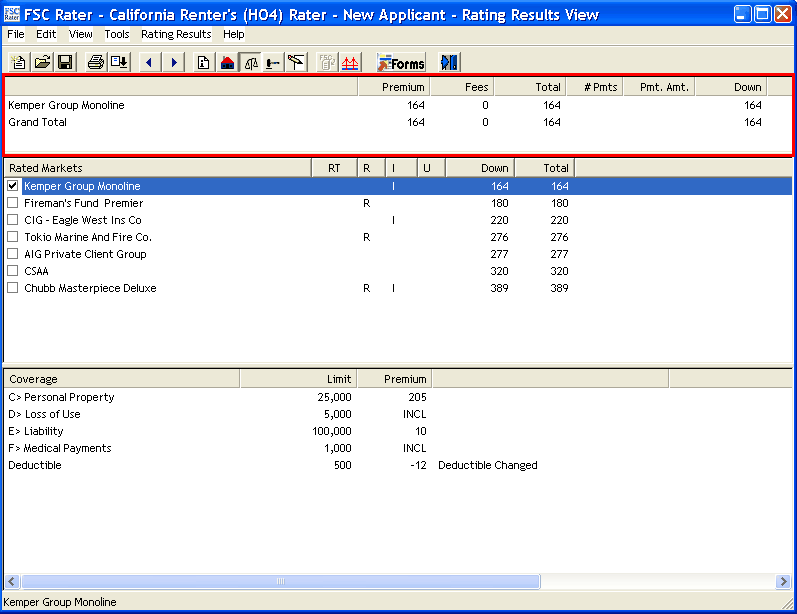Click the greyed FSC document toolbar icon

tap(327, 63)
